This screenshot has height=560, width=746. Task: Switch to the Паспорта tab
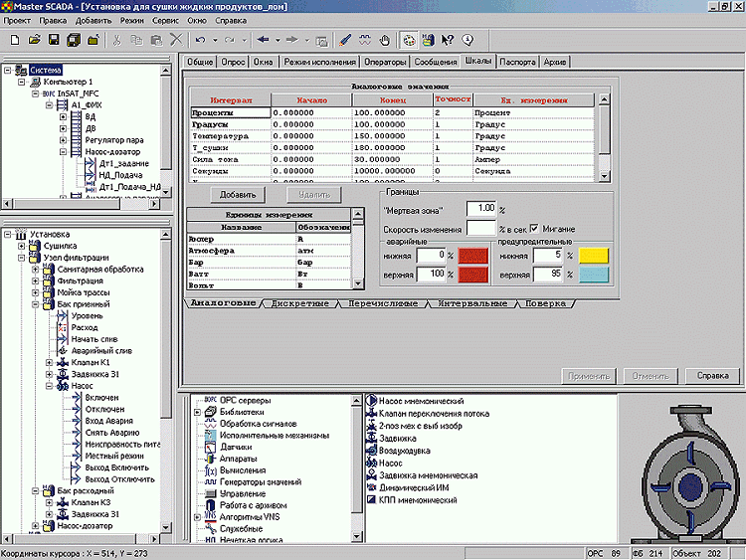(x=517, y=62)
